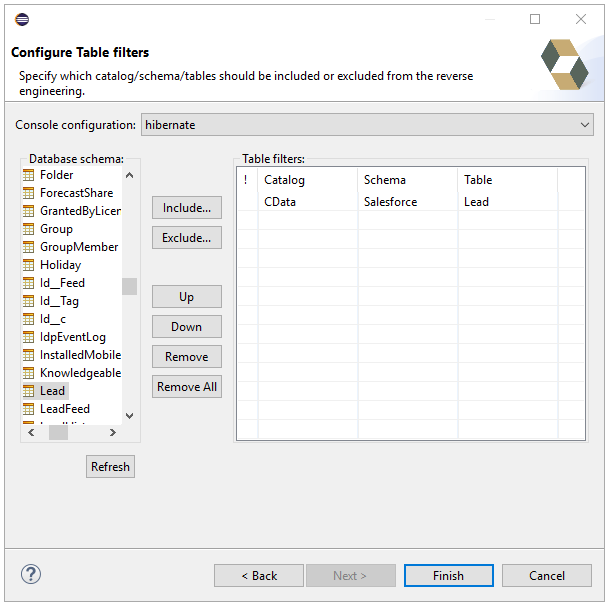
Task: Click schema list scroll left arrow
Action: pyautogui.click(x=31, y=432)
